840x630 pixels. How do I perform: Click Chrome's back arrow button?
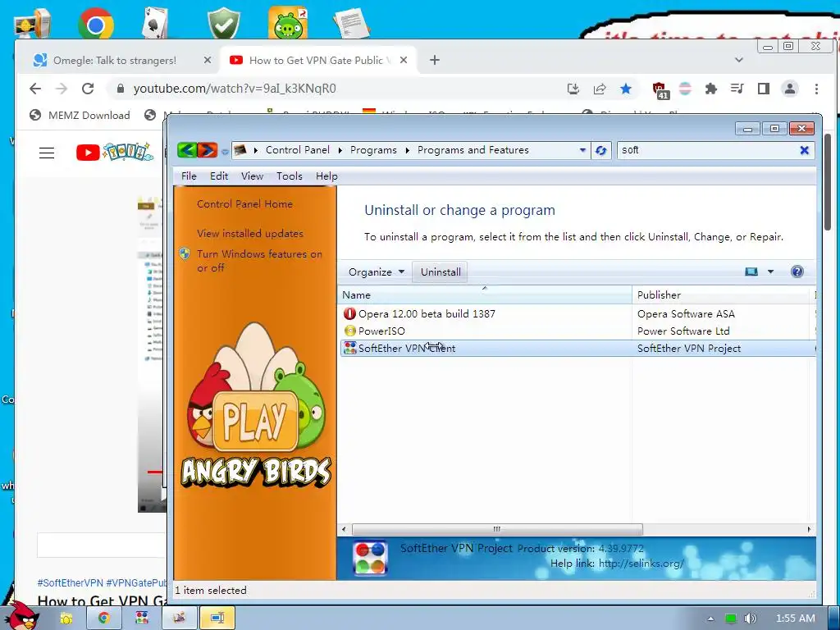(35, 89)
